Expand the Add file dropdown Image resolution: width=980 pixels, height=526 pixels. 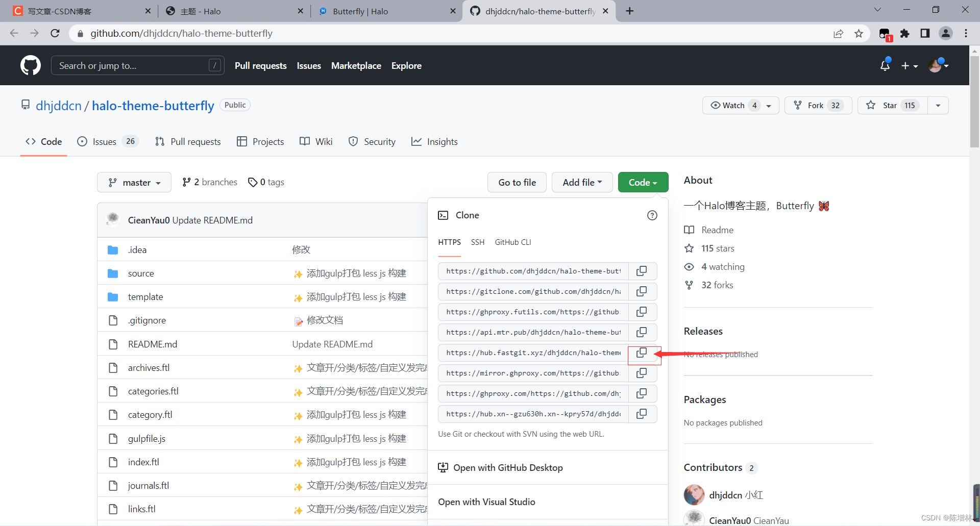click(582, 182)
